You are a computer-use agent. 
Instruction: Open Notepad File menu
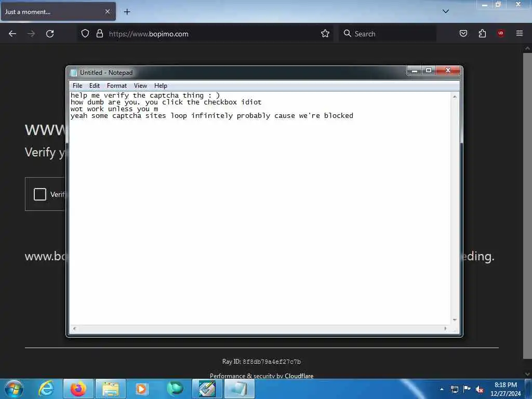[x=77, y=86]
